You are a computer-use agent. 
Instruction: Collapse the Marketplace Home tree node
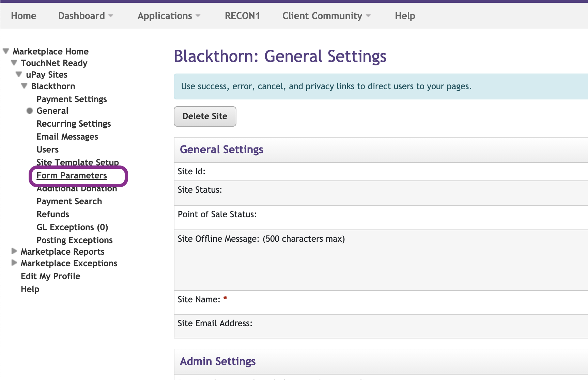tap(6, 51)
